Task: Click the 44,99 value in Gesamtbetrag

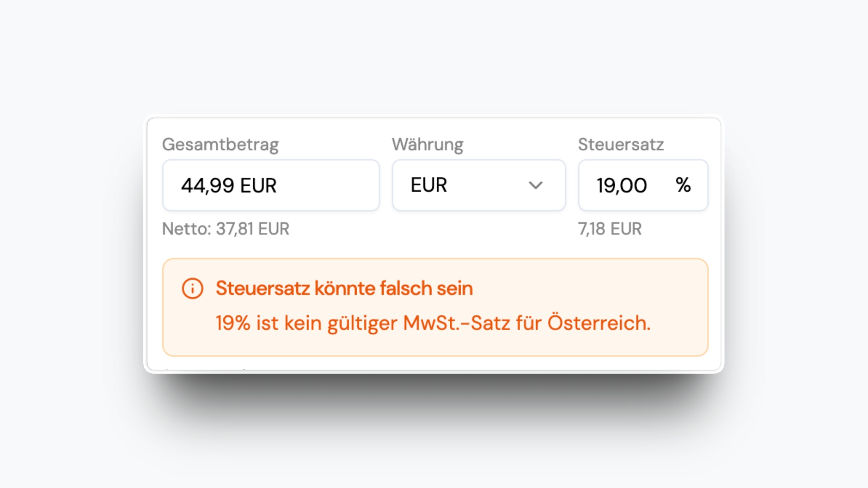Action: coord(208,186)
